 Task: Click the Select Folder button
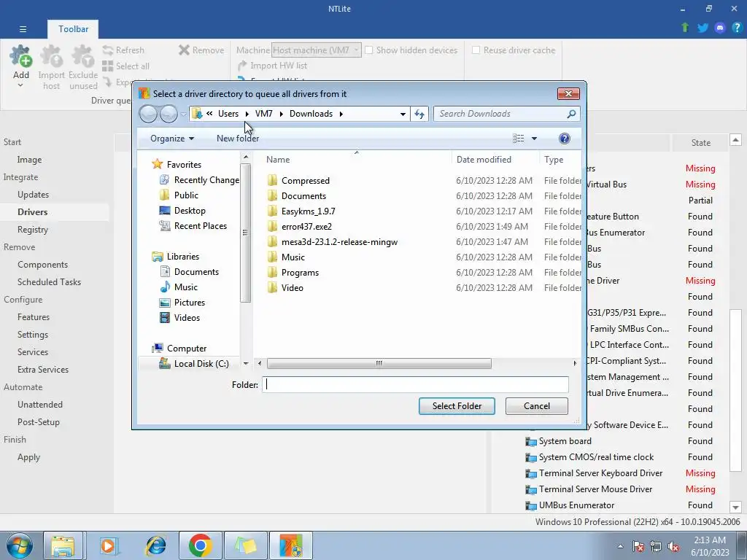tap(457, 406)
